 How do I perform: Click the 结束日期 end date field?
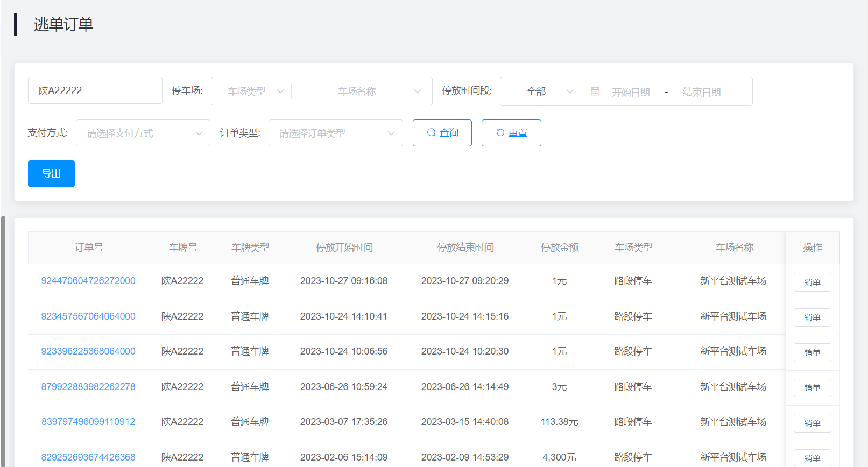coord(701,92)
